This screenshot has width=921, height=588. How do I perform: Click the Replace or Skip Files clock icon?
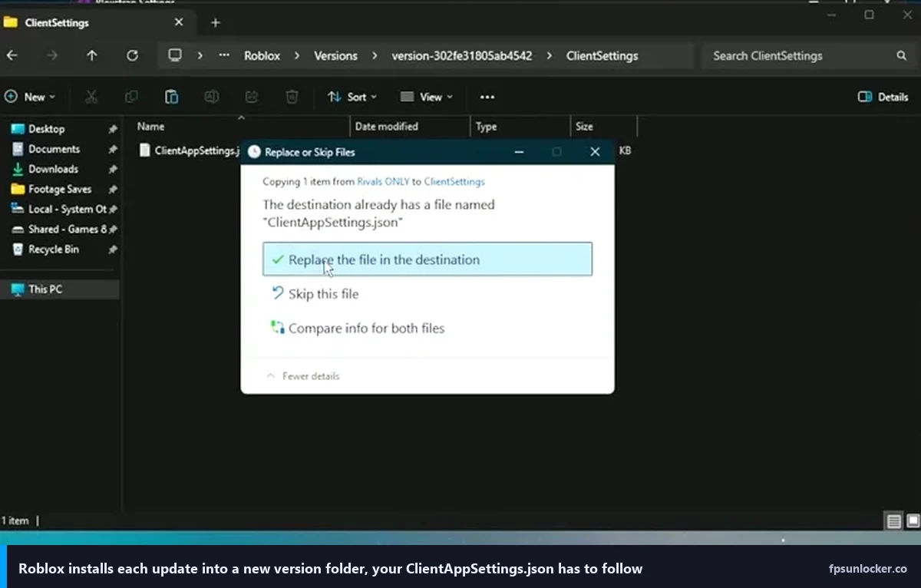pyautogui.click(x=254, y=152)
